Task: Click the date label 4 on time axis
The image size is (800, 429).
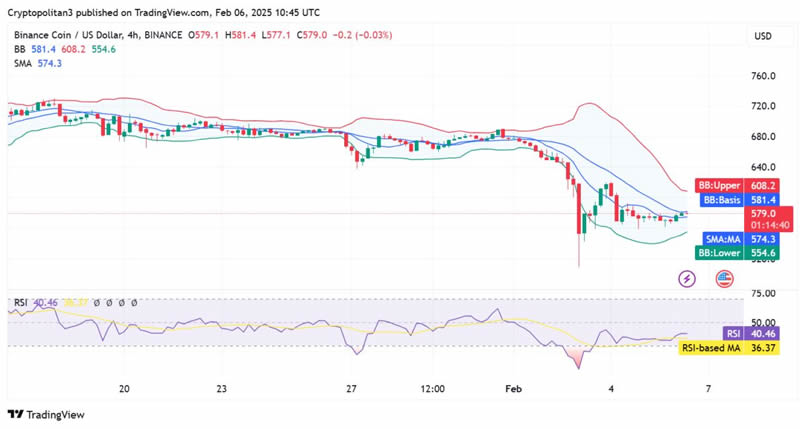Action: 611,389
